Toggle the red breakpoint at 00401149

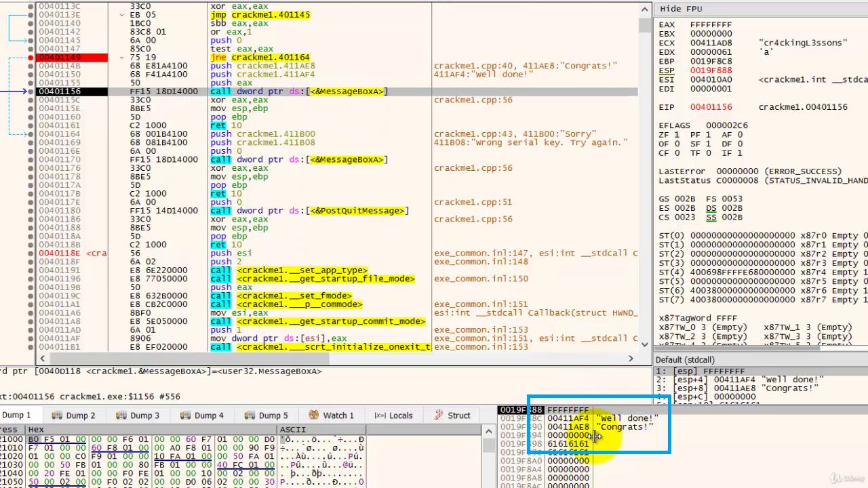[31, 58]
